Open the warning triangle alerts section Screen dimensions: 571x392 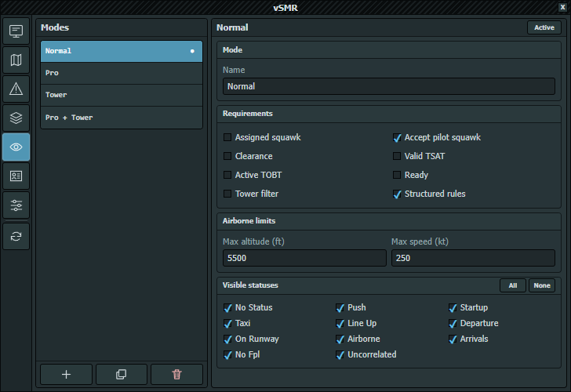pos(16,89)
